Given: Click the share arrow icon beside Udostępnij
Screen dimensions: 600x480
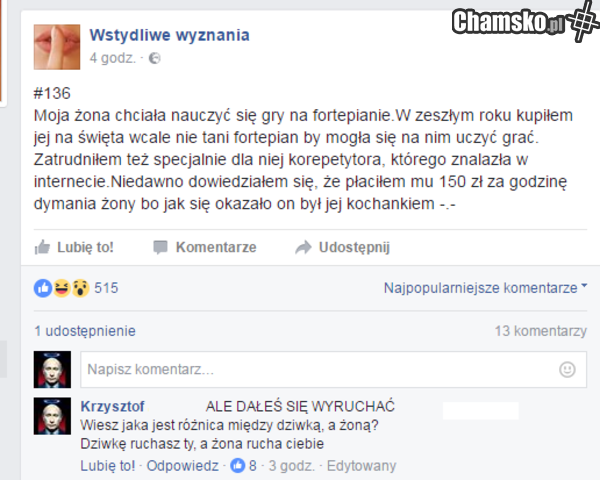Looking at the screenshot, I should [303, 248].
